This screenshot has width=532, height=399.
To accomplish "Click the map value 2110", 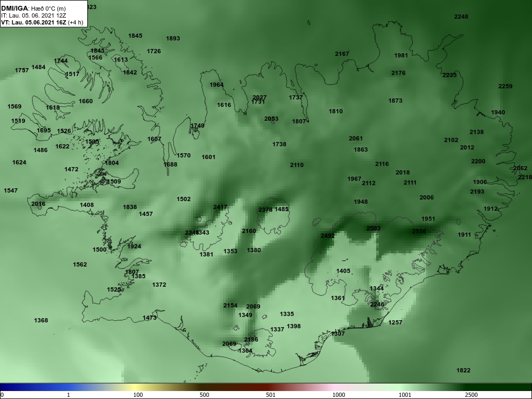I will 296,165.
